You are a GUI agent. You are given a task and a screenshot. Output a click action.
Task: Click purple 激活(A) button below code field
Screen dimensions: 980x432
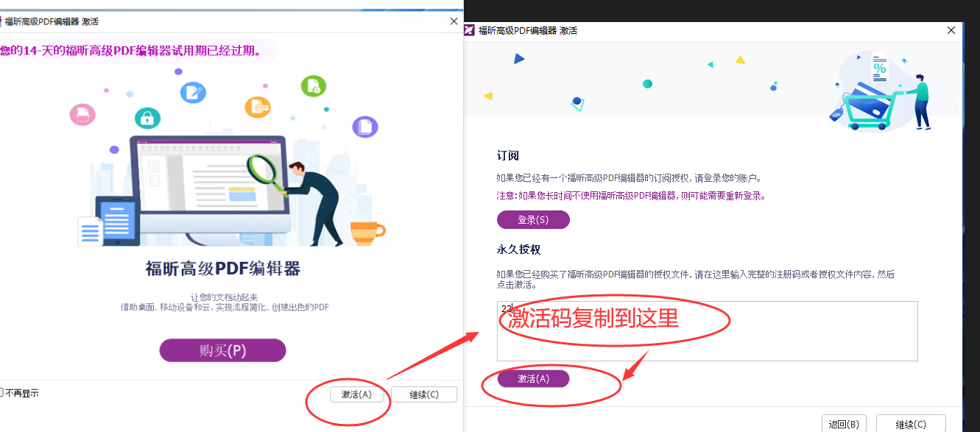coord(533,379)
